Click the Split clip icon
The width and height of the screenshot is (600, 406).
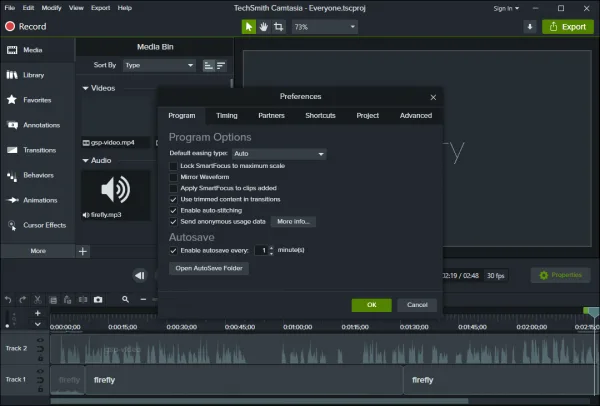tap(83, 300)
